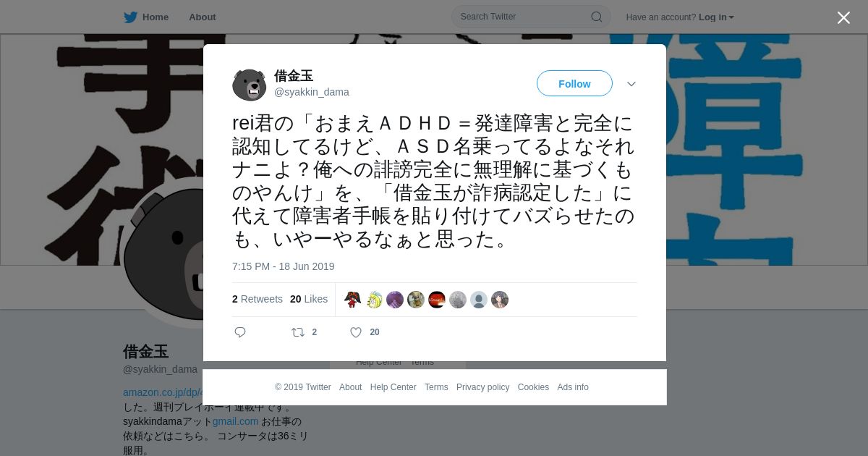
Task: View the 20 Likes list
Action: [x=309, y=299]
